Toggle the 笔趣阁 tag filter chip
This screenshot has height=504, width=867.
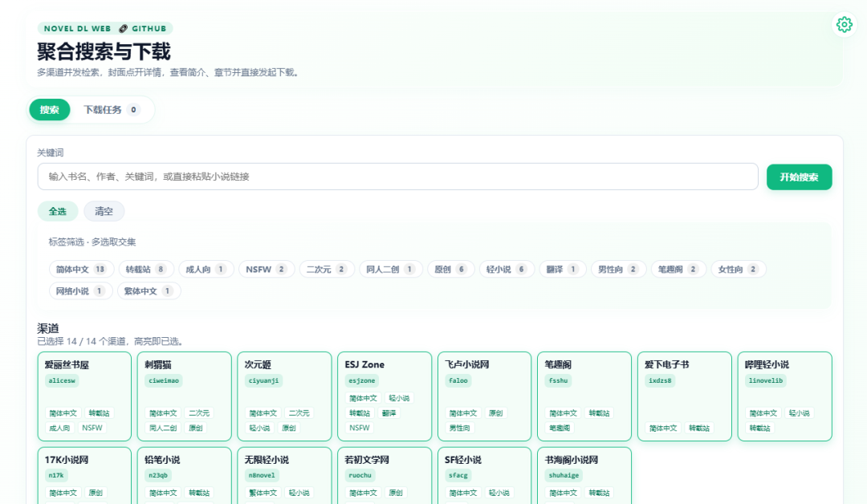coord(678,270)
